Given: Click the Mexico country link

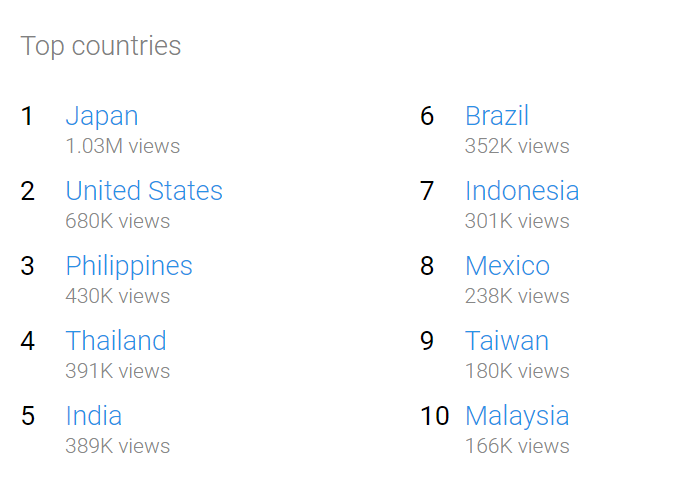Looking at the screenshot, I should click(x=507, y=266).
